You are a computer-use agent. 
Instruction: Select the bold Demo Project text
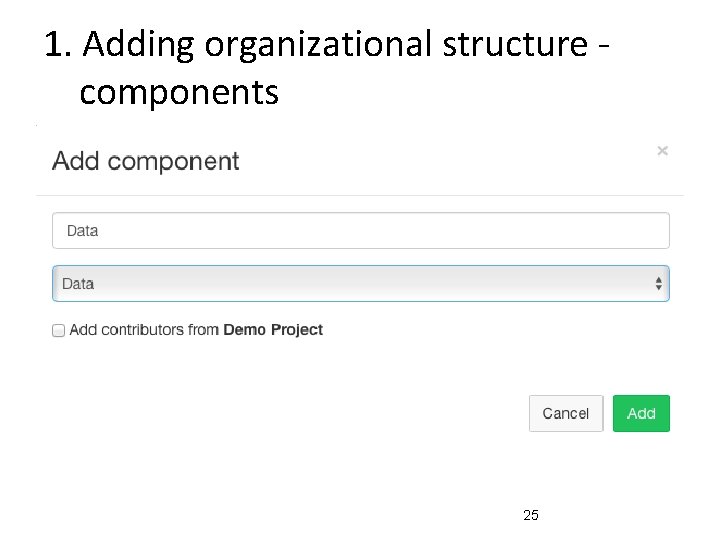coord(273,330)
